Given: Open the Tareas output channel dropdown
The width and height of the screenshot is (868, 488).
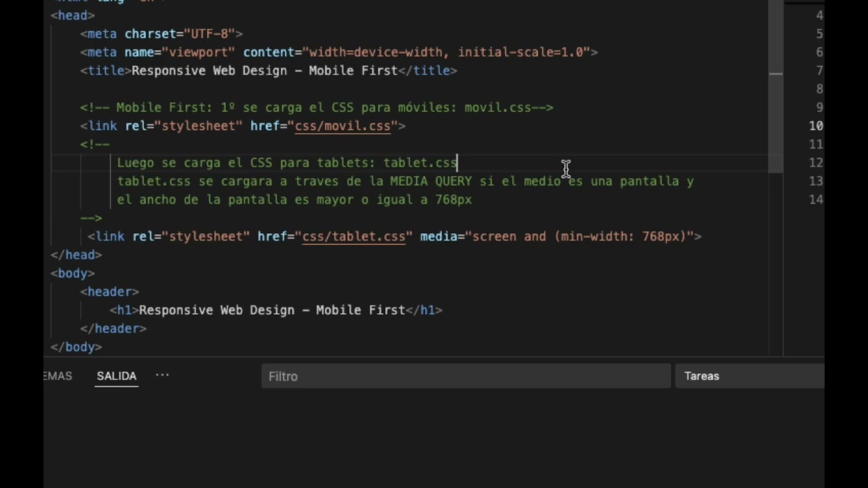Looking at the screenshot, I should click(x=750, y=376).
